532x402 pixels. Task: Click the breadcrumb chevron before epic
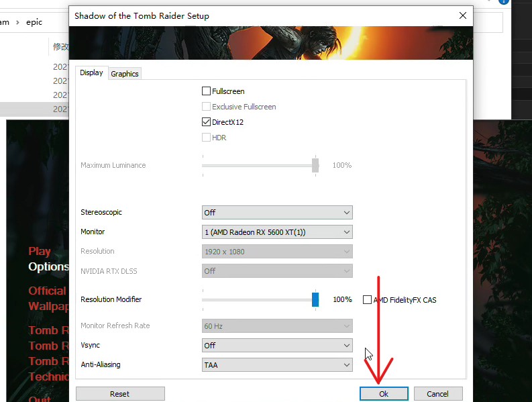tap(17, 22)
